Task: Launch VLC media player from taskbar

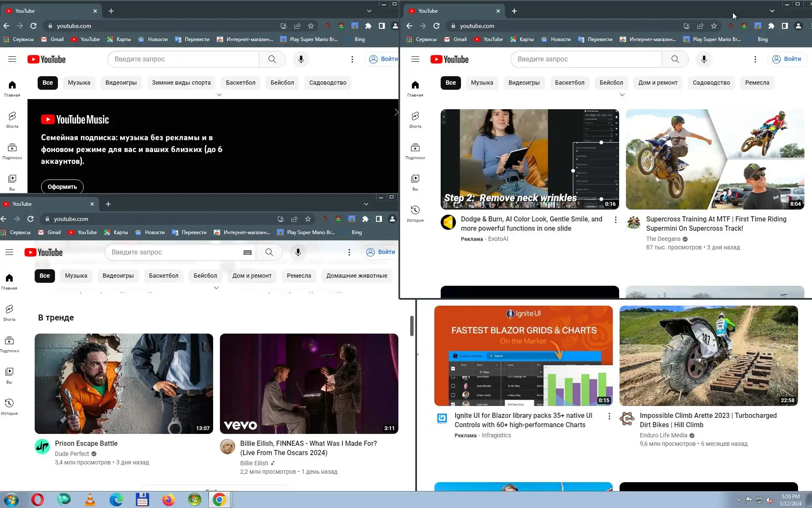Action: point(90,500)
